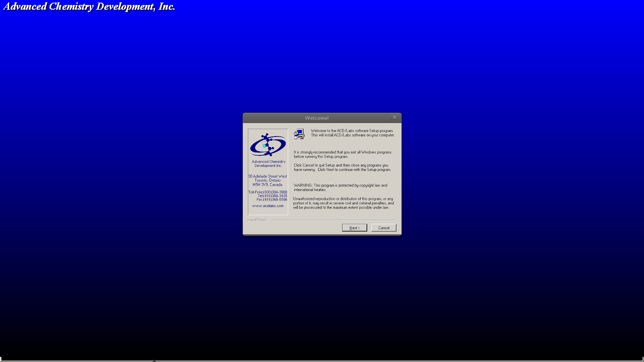This screenshot has height=362, width=644.
Task: Cancel the ACD/Labs setup
Action: pos(384,228)
